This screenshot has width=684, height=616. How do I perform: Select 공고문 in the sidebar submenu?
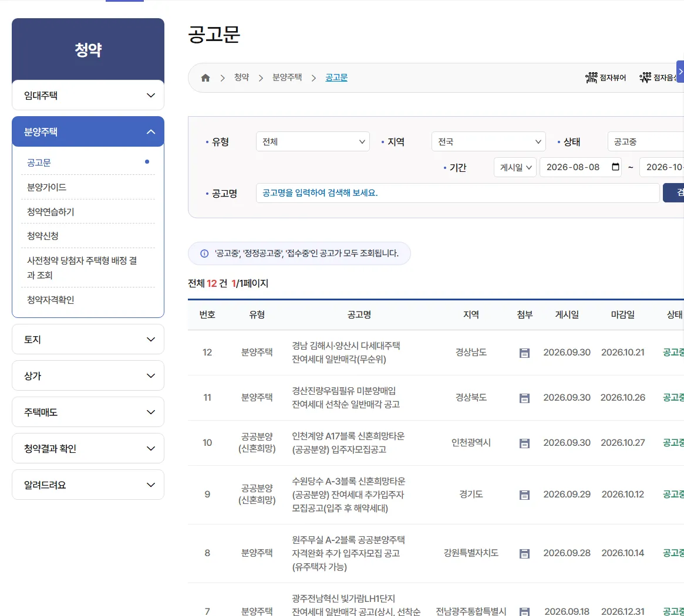click(39, 163)
